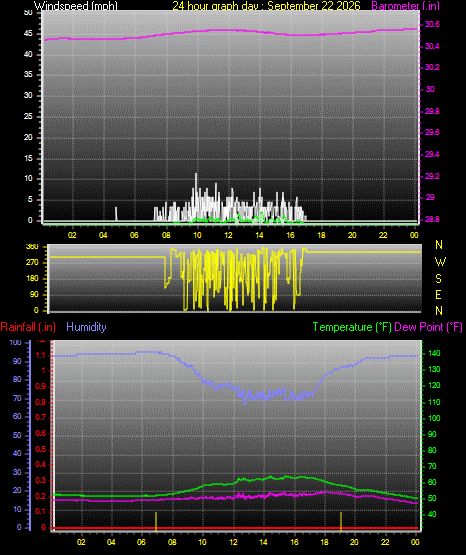
Task: Click the 45 windspeed scale value
Action: click(x=28, y=34)
